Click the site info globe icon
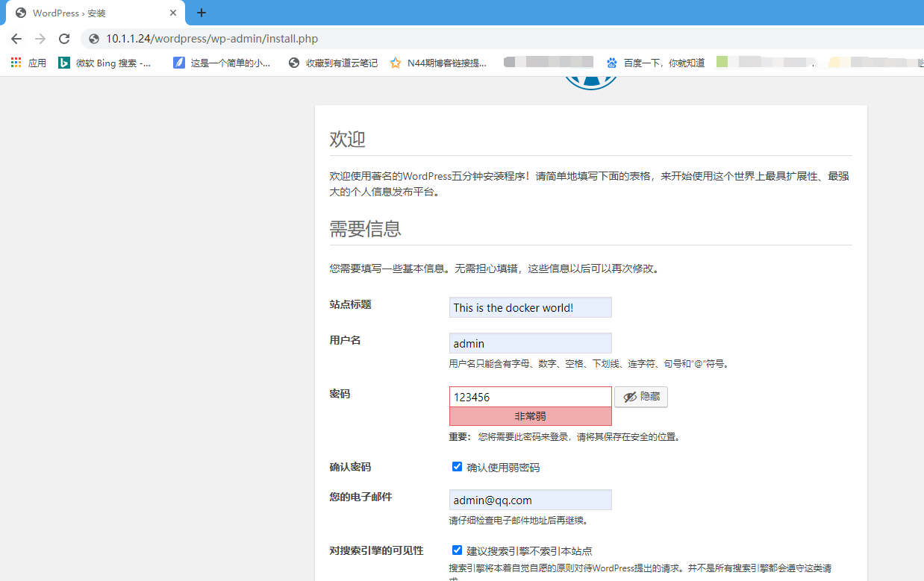The image size is (924, 581). (93, 39)
